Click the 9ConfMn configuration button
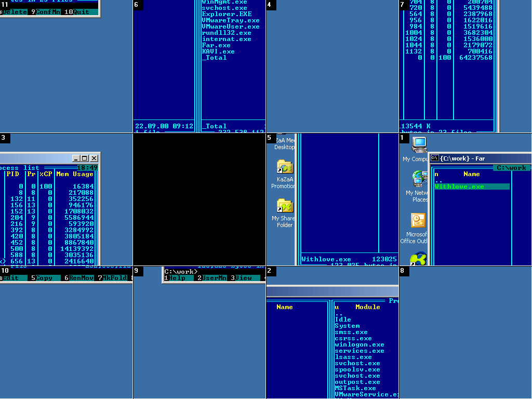The width and height of the screenshot is (532, 399). click(47, 11)
